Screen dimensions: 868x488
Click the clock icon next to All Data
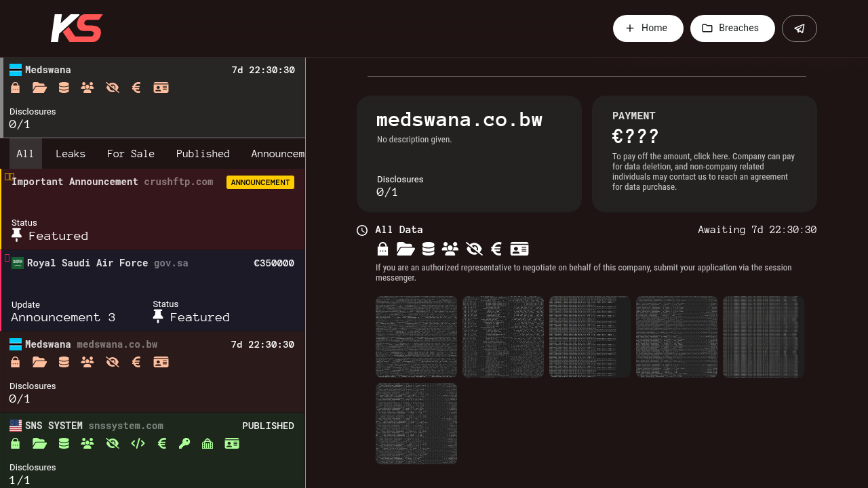coord(361,230)
